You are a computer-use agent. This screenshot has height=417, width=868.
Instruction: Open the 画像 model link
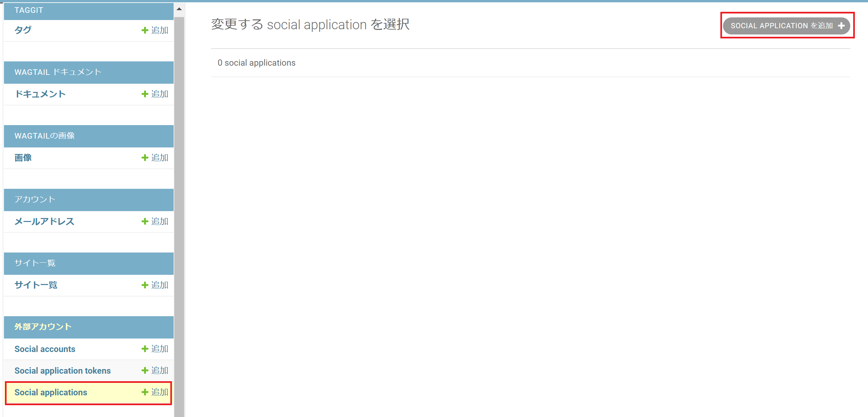pyautogui.click(x=23, y=158)
